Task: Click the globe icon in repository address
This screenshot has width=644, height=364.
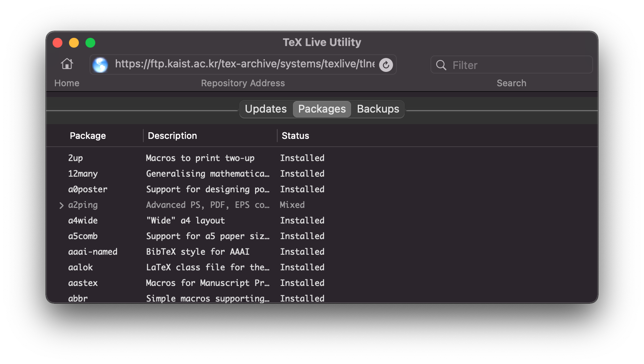Action: (x=100, y=65)
